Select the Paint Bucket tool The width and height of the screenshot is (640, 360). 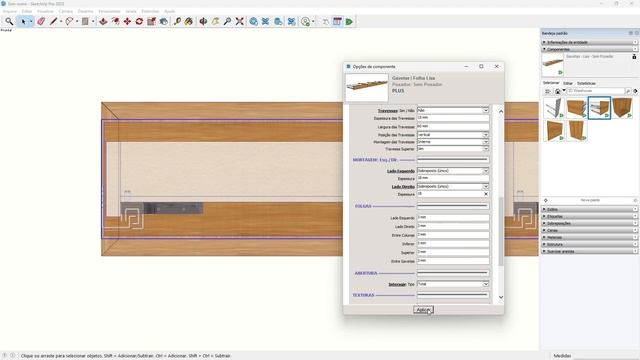click(x=189, y=21)
